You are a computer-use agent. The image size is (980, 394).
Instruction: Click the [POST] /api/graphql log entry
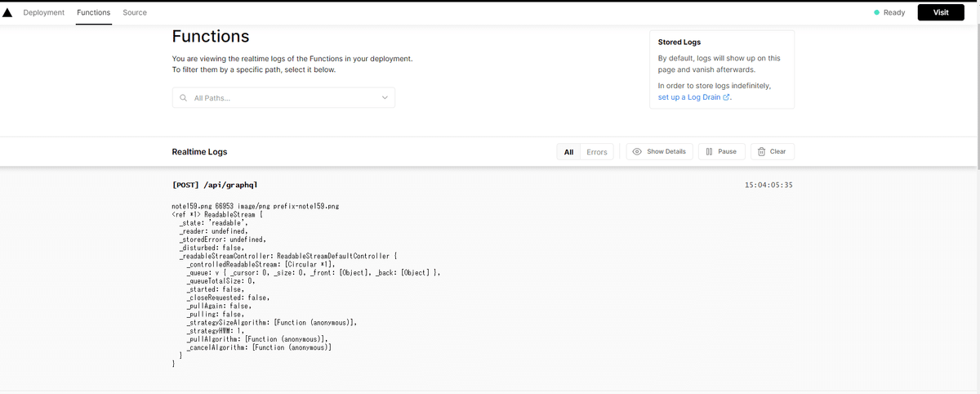(216, 186)
